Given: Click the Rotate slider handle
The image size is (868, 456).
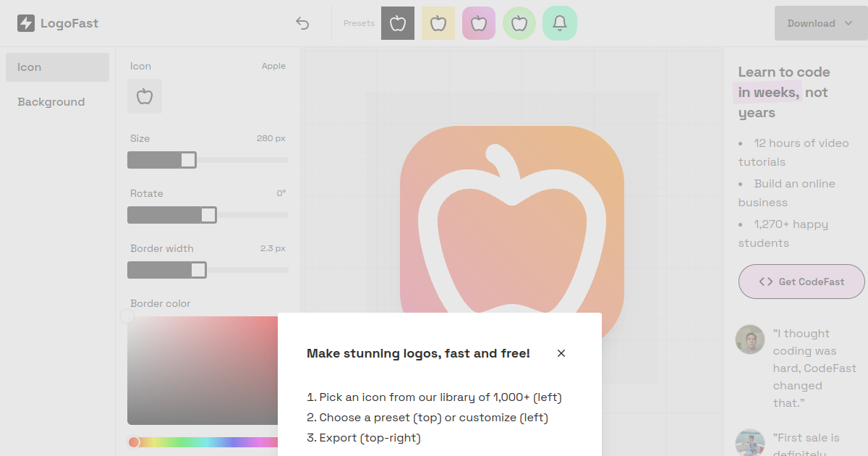Looking at the screenshot, I should point(208,215).
